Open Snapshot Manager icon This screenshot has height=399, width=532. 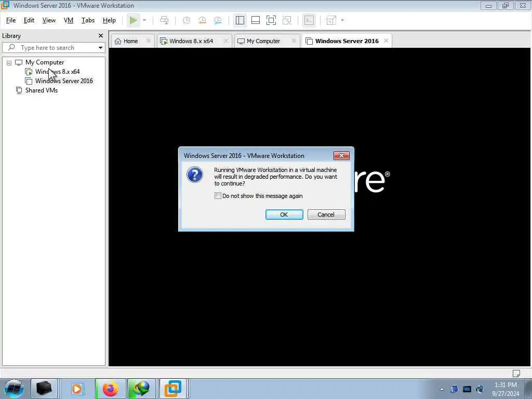coord(218,20)
